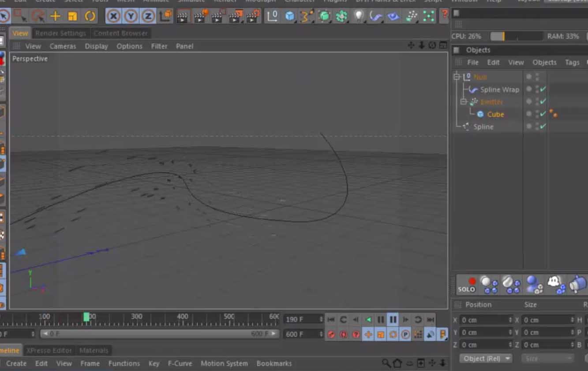Viewport: 588px width, 371px height.
Task: Click the current frame 190 F field
Action: [x=304, y=319]
